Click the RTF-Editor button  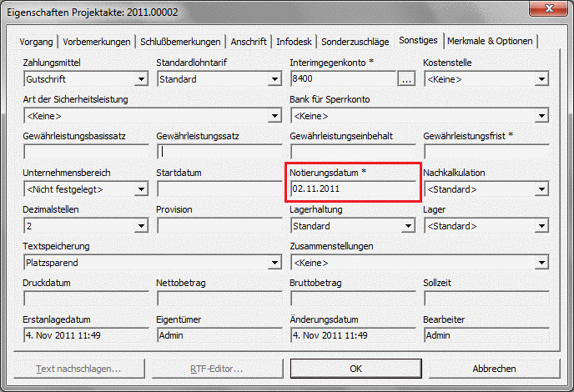pos(217,369)
